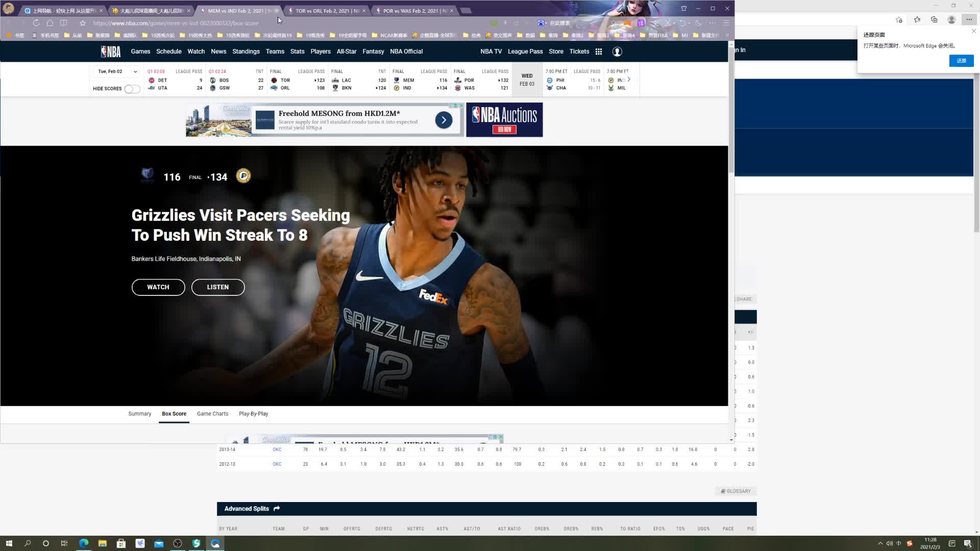Open File Explorer from taskbar
The height and width of the screenshot is (551, 980).
click(x=103, y=543)
